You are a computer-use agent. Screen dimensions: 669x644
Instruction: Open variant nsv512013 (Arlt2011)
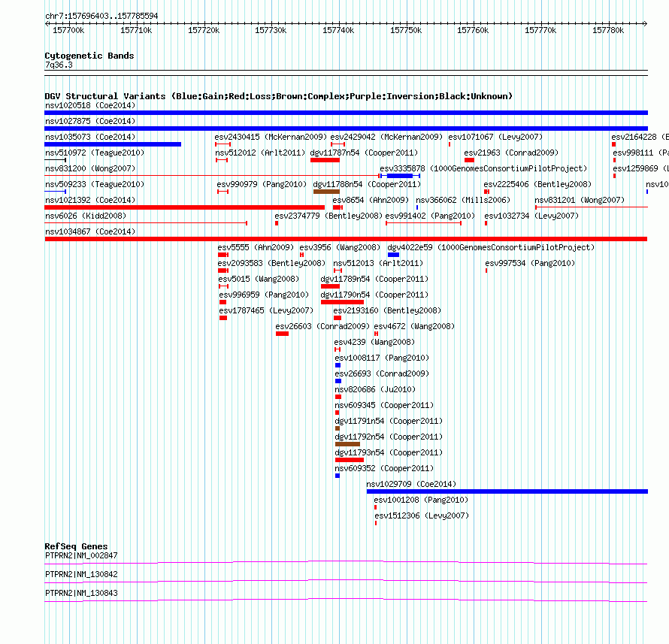(378, 263)
